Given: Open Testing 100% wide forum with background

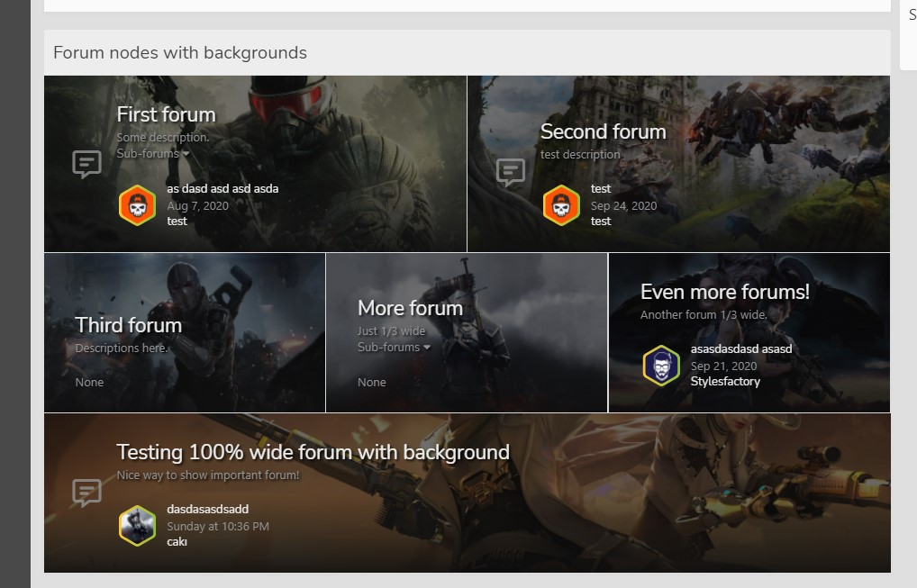Looking at the screenshot, I should point(313,452).
